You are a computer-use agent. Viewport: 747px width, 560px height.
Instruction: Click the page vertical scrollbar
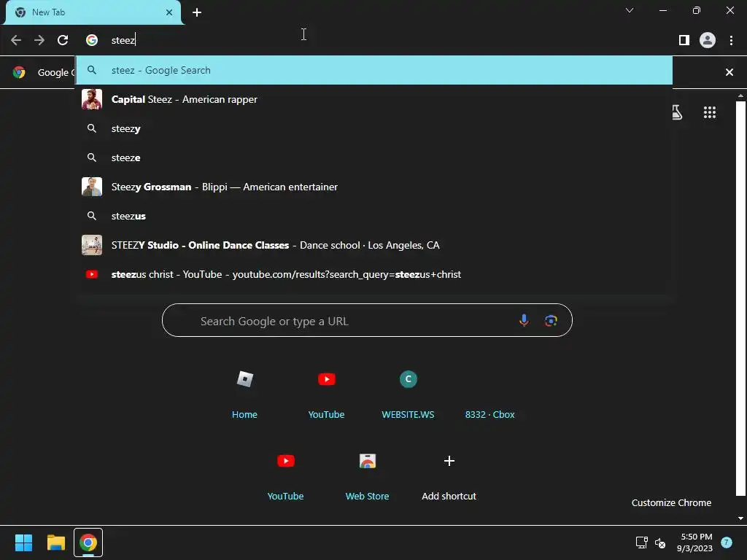pyautogui.click(x=740, y=298)
